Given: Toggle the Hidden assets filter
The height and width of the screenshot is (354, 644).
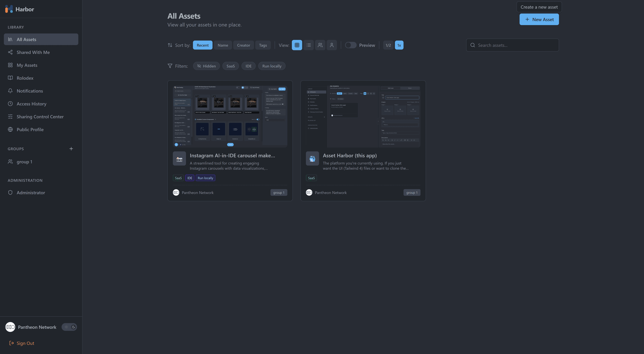Looking at the screenshot, I should click(x=206, y=66).
